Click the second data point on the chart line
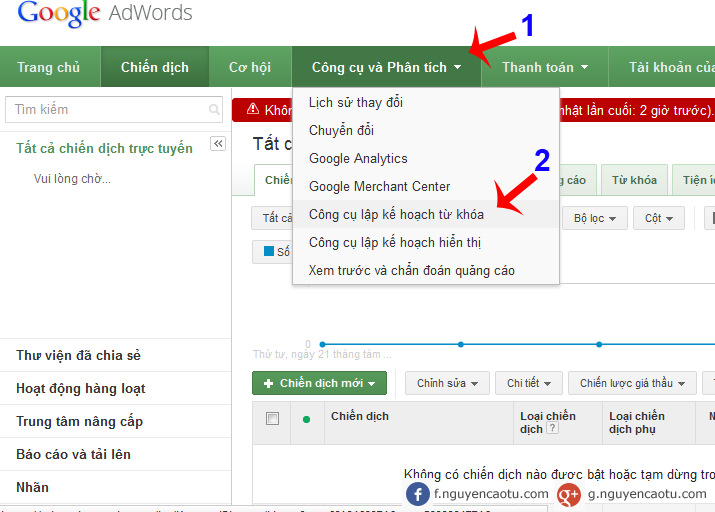Viewport: 715px width, 512px height. [x=461, y=344]
